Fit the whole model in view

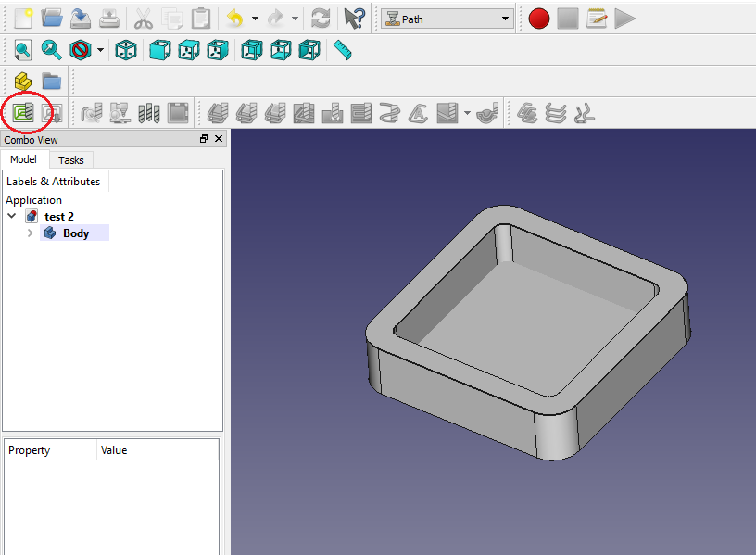click(20, 50)
